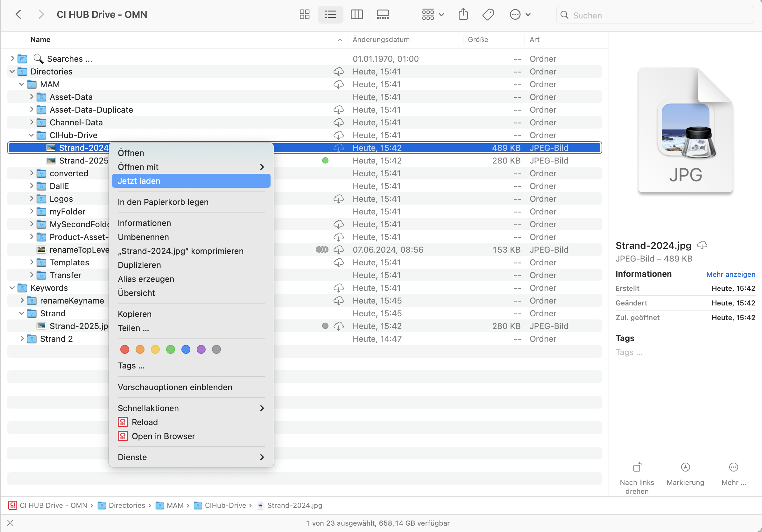The image size is (762, 532).
Task: Open the group-by dropdown chevron in toolbar
Action: [x=441, y=14]
